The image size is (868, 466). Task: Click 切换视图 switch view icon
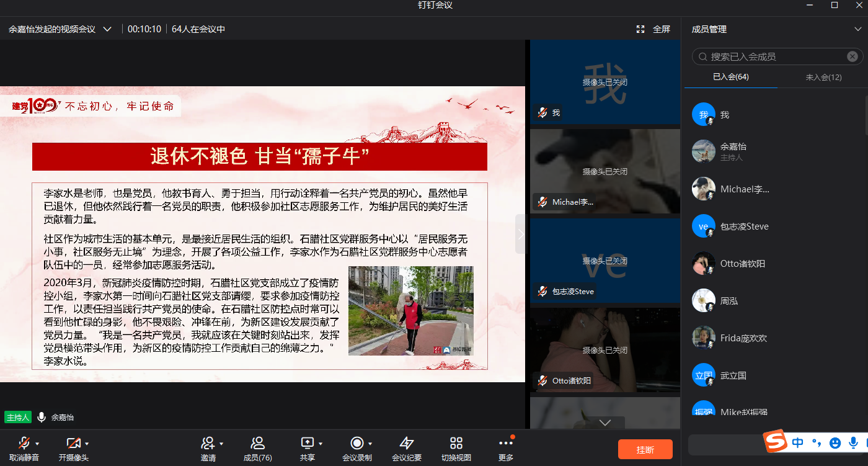456,443
